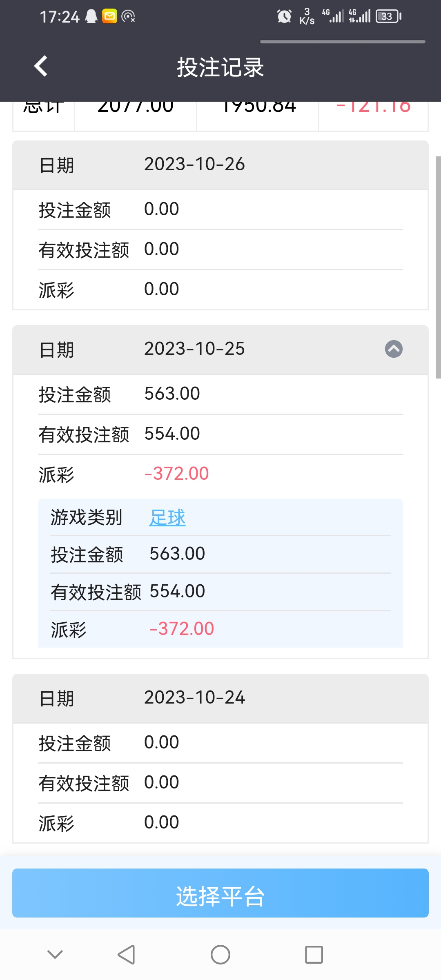Tap the QQ notification bell icon
The image size is (441, 980).
(x=91, y=16)
